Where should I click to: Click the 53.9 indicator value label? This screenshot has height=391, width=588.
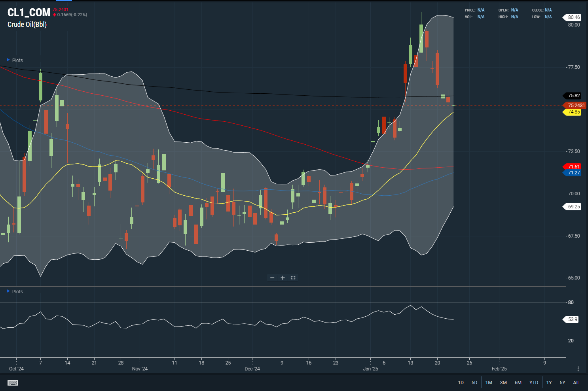(x=572, y=319)
